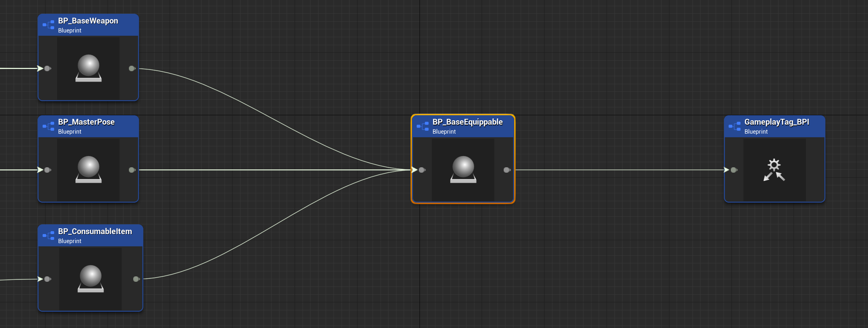Select the BP_ConsumableItem node title

pyautogui.click(x=95, y=232)
